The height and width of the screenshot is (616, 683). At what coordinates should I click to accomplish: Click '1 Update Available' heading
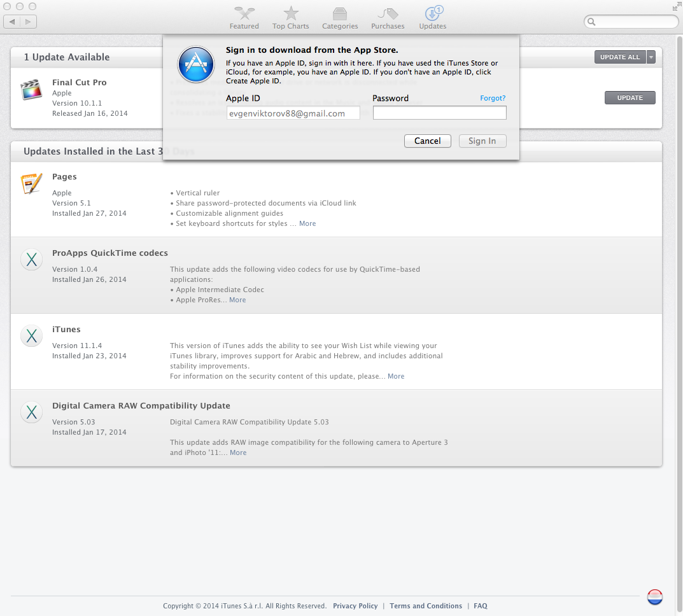(67, 57)
